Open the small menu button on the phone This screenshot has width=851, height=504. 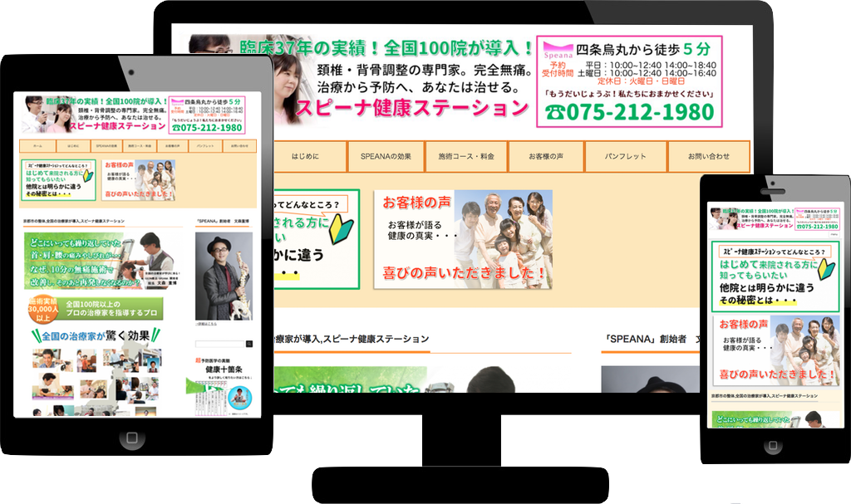(834, 234)
